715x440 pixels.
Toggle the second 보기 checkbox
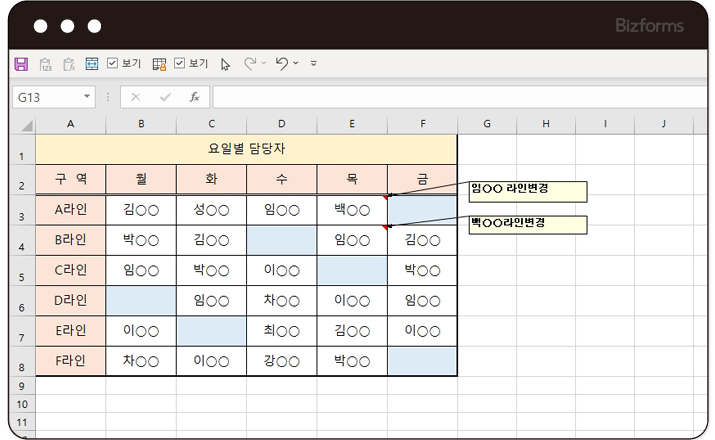(x=180, y=64)
